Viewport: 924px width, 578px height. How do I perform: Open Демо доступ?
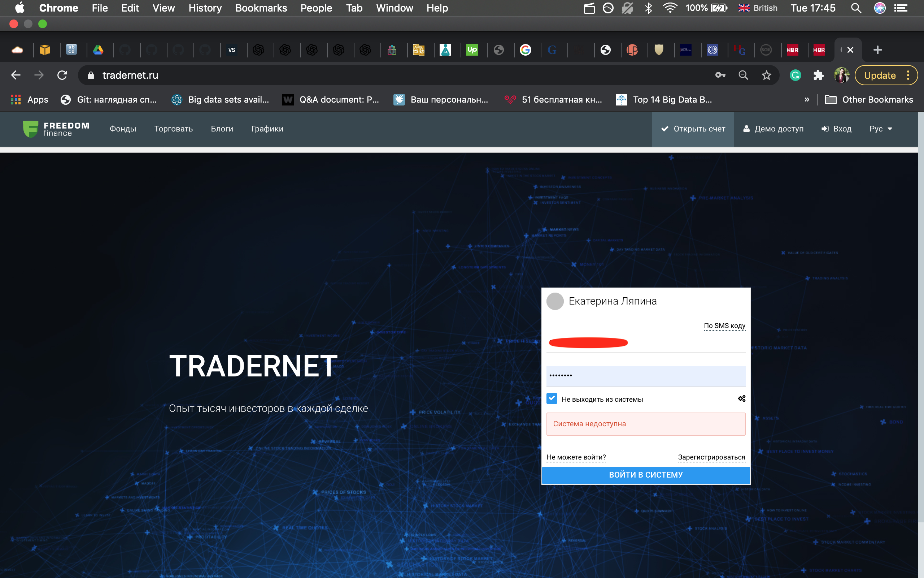point(773,129)
